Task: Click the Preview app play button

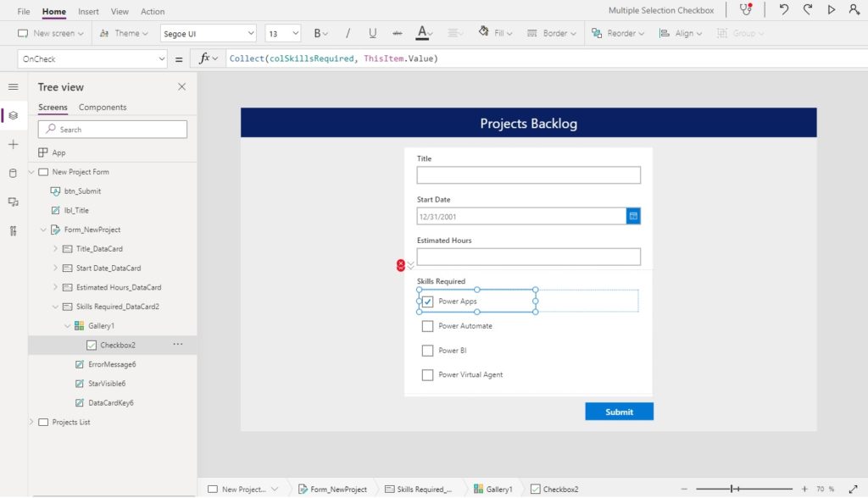Action: pyautogui.click(x=831, y=10)
